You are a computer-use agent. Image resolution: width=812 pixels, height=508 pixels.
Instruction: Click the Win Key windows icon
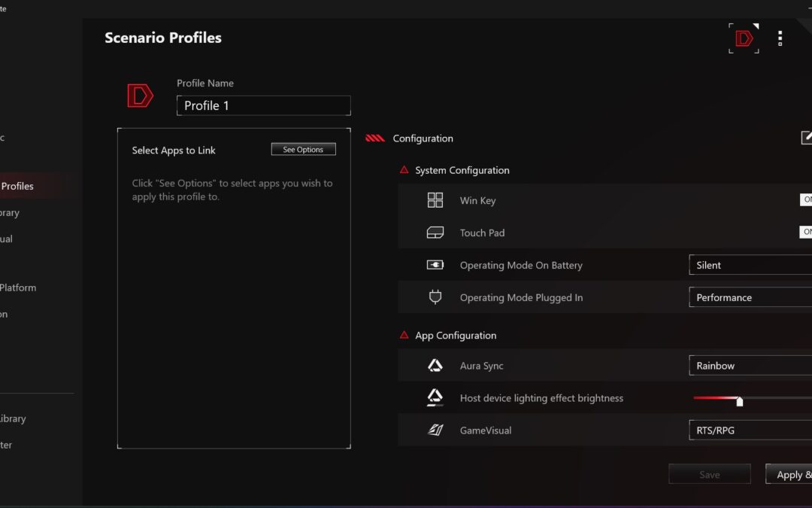point(435,200)
